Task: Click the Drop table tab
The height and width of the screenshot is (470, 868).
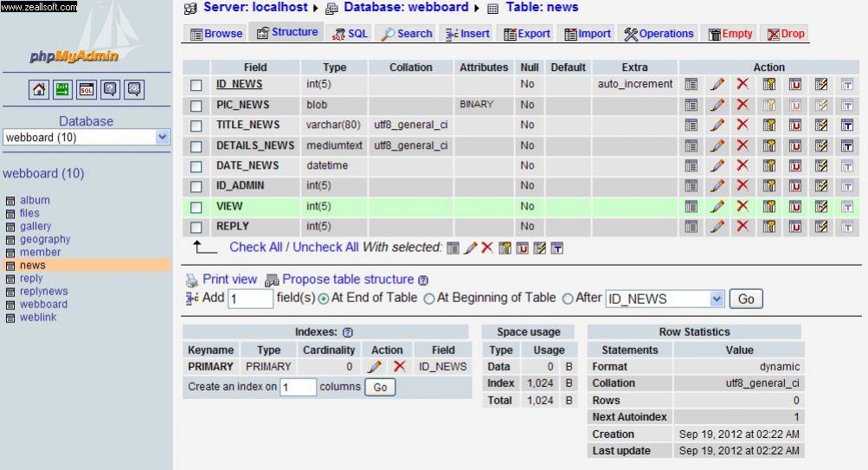Action: coord(785,34)
